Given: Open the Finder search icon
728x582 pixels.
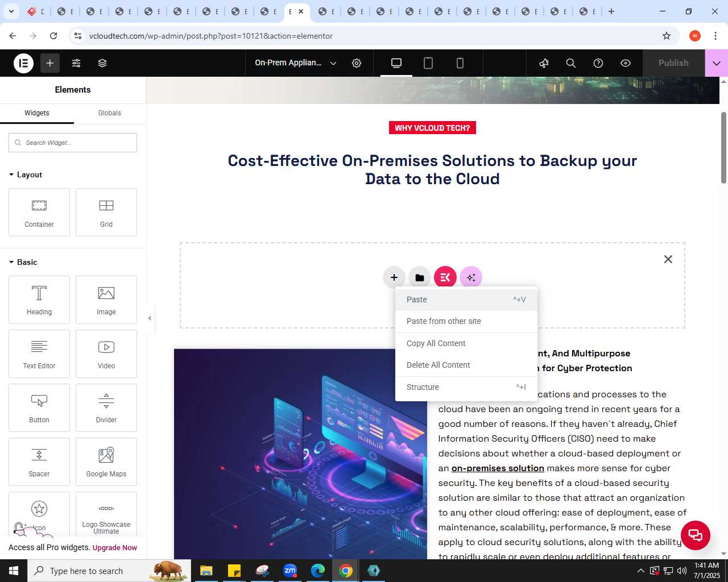Looking at the screenshot, I should point(571,63).
